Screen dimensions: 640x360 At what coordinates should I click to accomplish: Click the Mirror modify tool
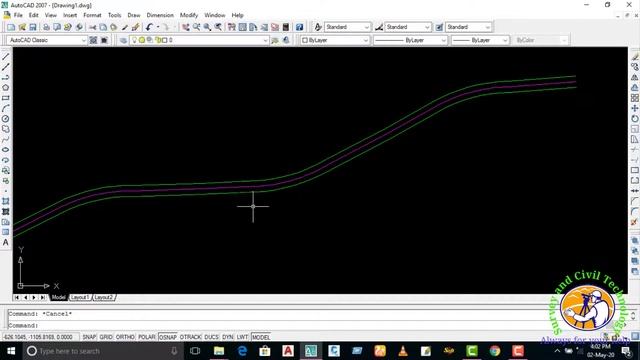[x=634, y=78]
